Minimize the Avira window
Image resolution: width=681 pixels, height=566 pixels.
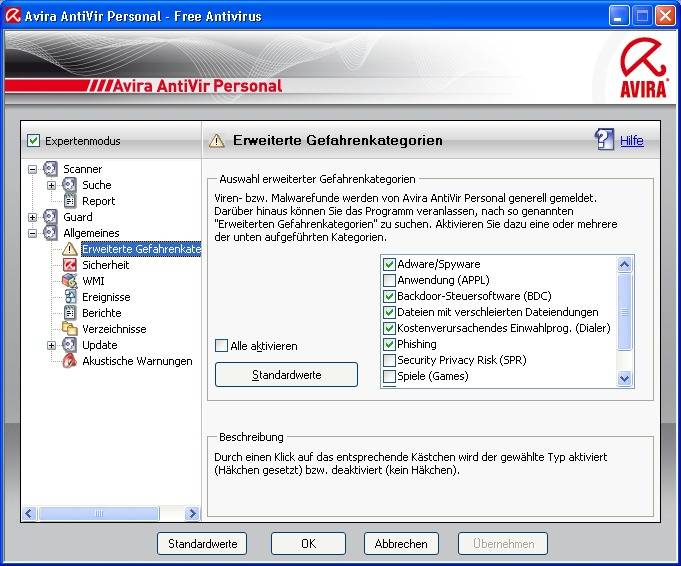pos(618,17)
